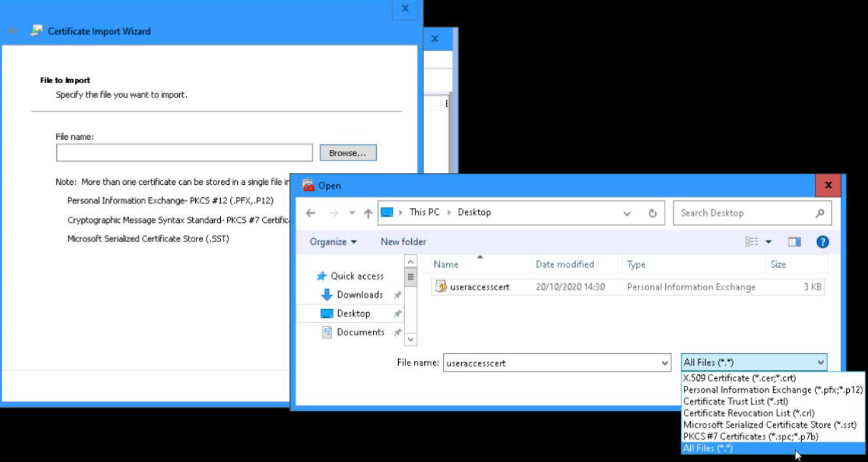
Task: Click the Help question mark icon
Action: pyautogui.click(x=822, y=242)
